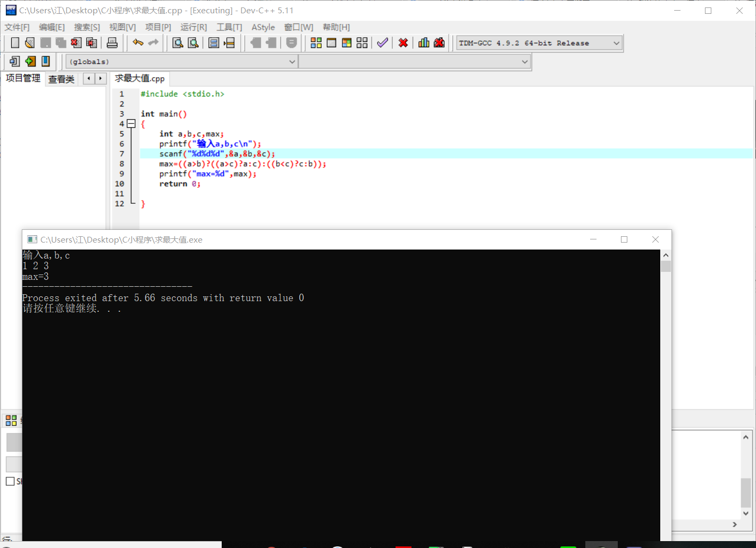Click scroll-right arrow in bottom-right panel
The height and width of the screenshot is (548, 756).
pos(735,525)
